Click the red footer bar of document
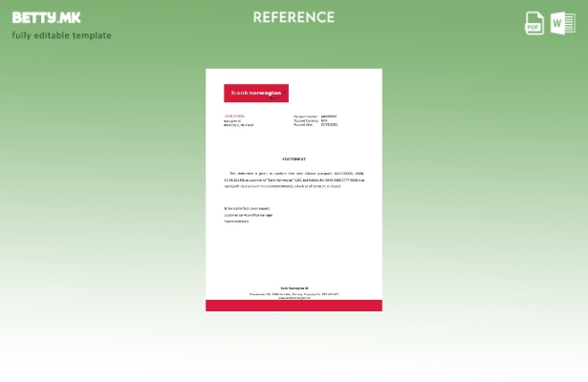Screen dimensions: 588x382 tap(294, 306)
